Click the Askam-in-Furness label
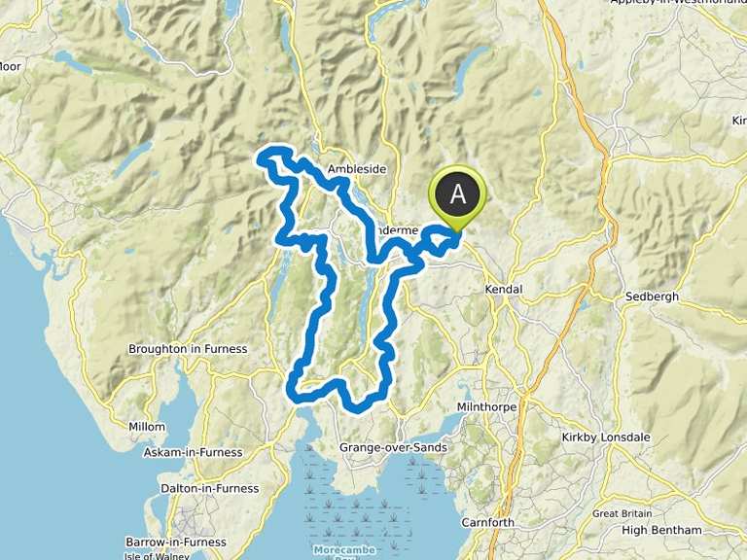This screenshot has width=747, height=560. pyautogui.click(x=193, y=452)
